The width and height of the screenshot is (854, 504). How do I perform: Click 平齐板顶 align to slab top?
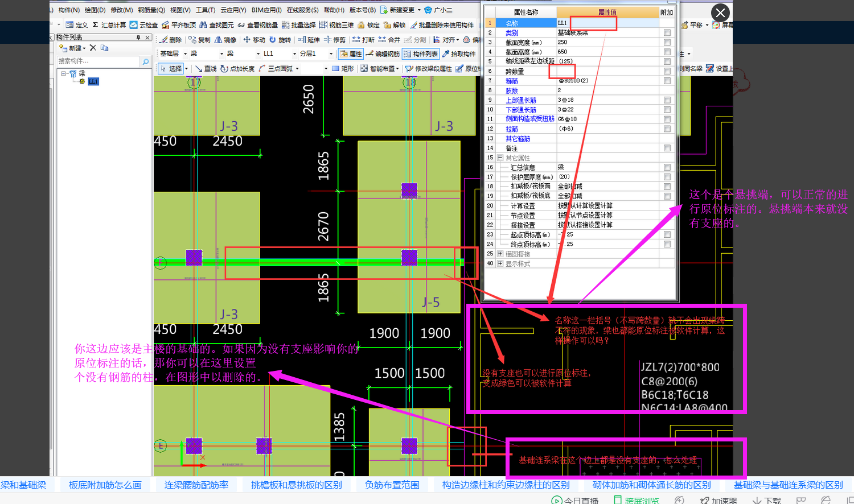179,25
